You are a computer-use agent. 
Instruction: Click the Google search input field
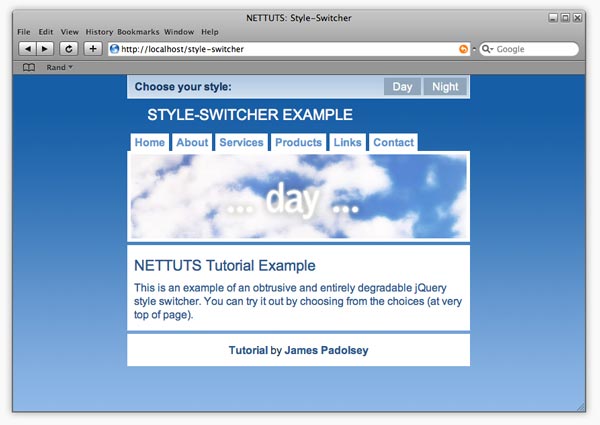pyautogui.click(x=535, y=49)
